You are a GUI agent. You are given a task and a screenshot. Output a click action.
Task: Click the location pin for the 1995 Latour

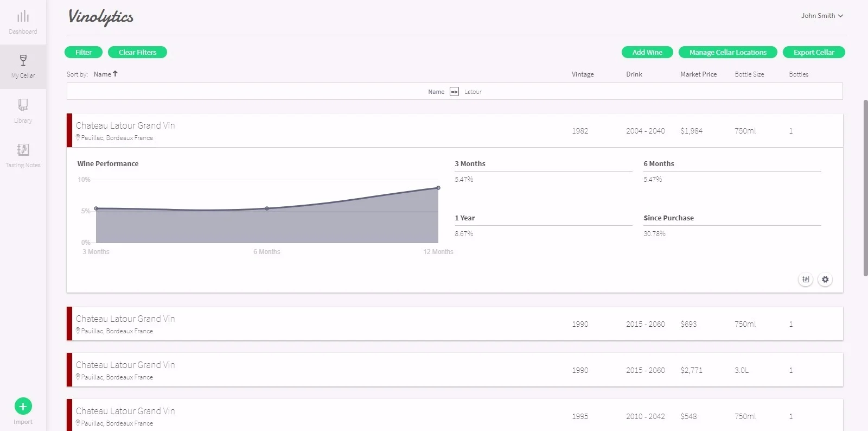click(x=78, y=423)
